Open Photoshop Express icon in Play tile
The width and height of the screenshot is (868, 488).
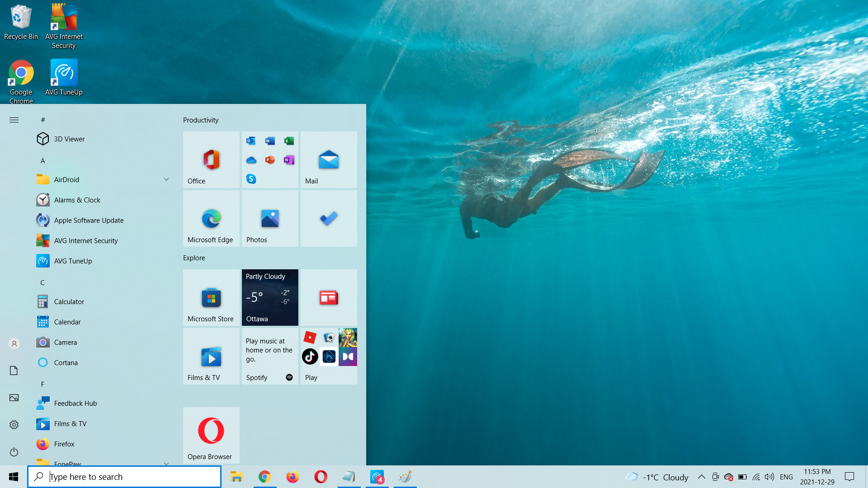[329, 357]
